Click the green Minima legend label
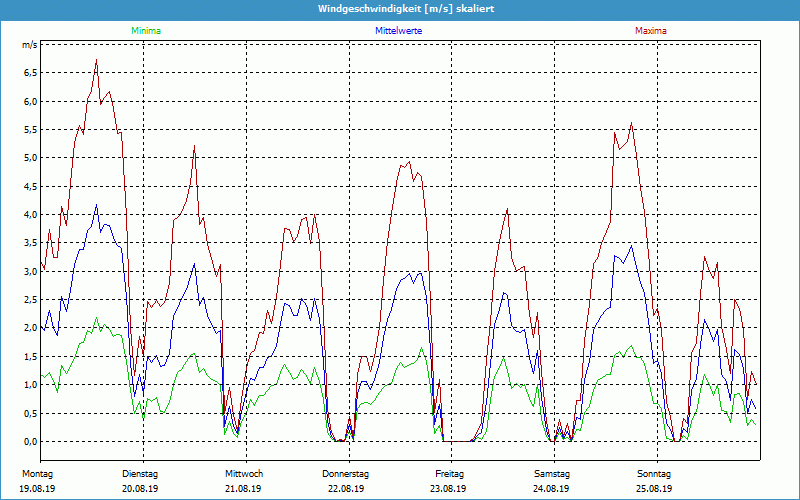800x500 pixels. [x=146, y=31]
